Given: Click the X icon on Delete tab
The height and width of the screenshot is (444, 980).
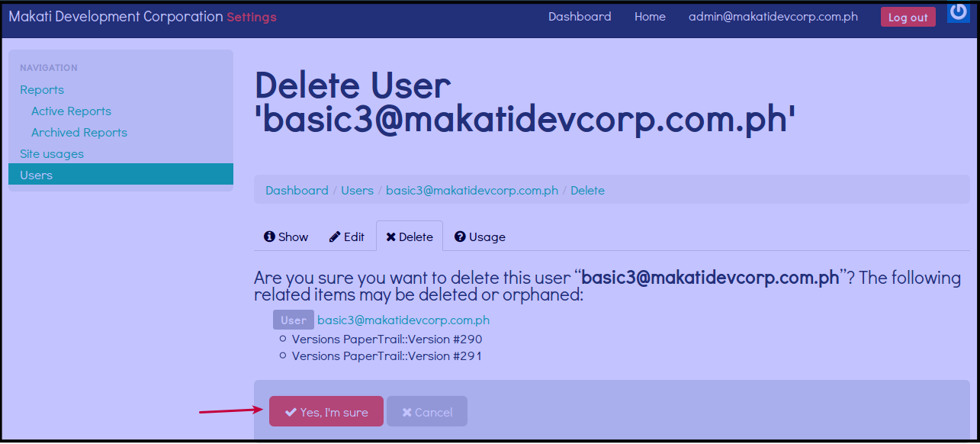Looking at the screenshot, I should [390, 236].
